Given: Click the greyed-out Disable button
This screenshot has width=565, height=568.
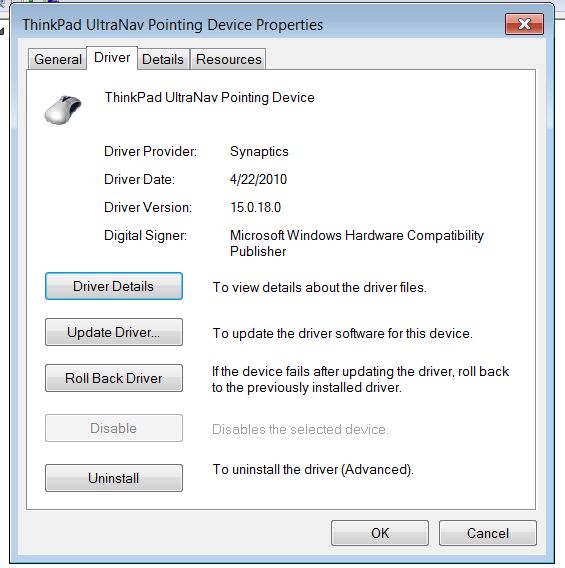Looking at the screenshot, I should [114, 428].
